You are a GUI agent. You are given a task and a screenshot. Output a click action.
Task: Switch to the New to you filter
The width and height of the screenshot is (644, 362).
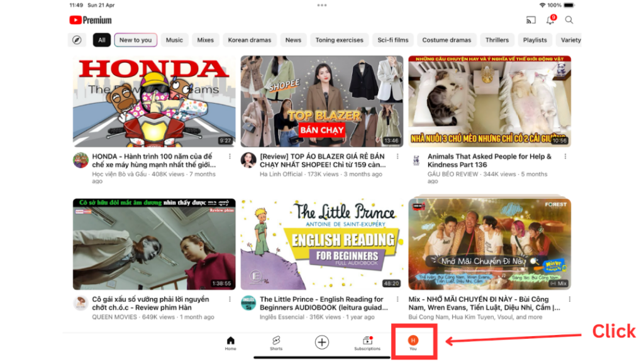(x=135, y=40)
